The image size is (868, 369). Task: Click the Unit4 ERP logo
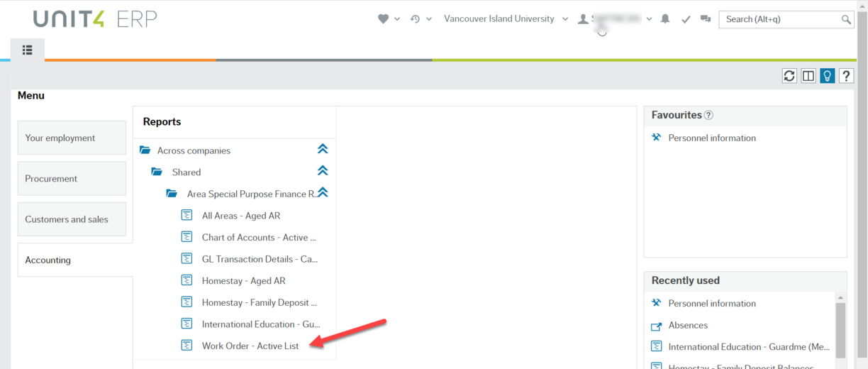click(x=95, y=19)
